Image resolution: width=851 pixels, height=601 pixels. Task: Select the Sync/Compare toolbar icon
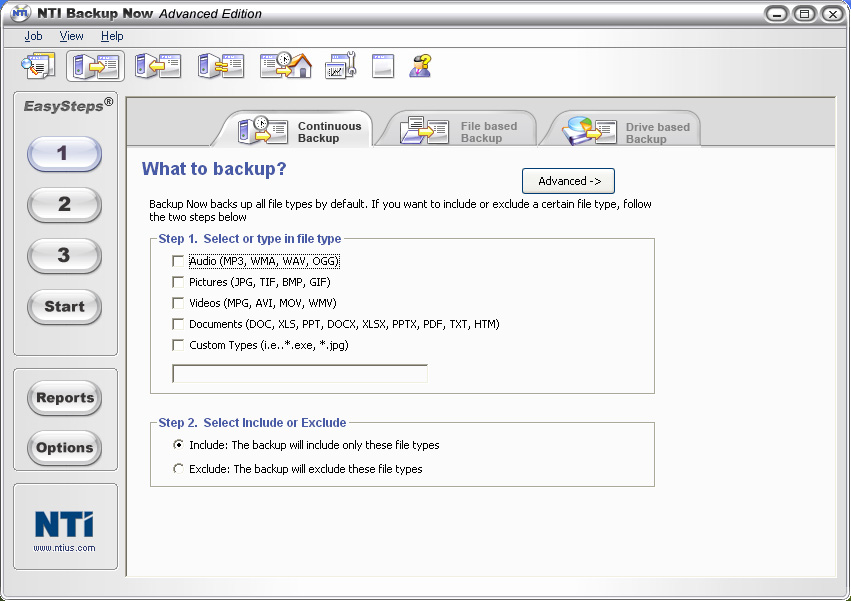pos(220,66)
